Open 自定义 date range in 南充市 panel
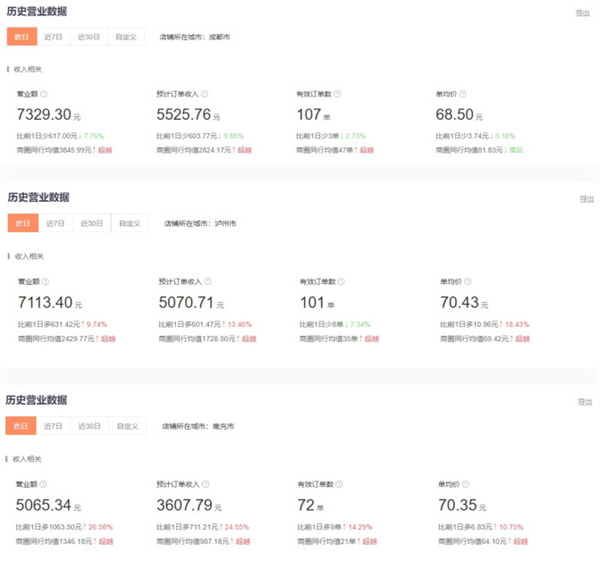600x569 pixels. point(128,425)
